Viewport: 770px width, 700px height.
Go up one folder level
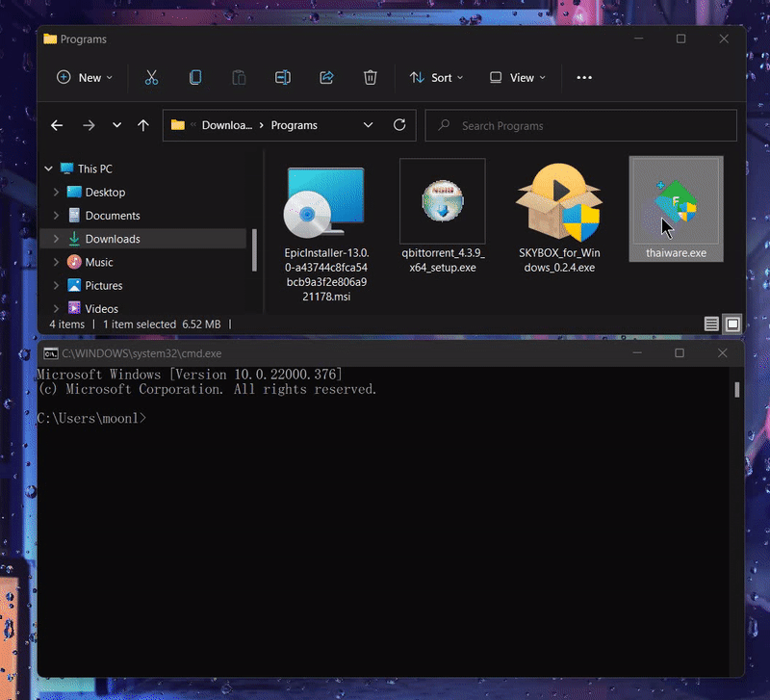tap(143, 126)
